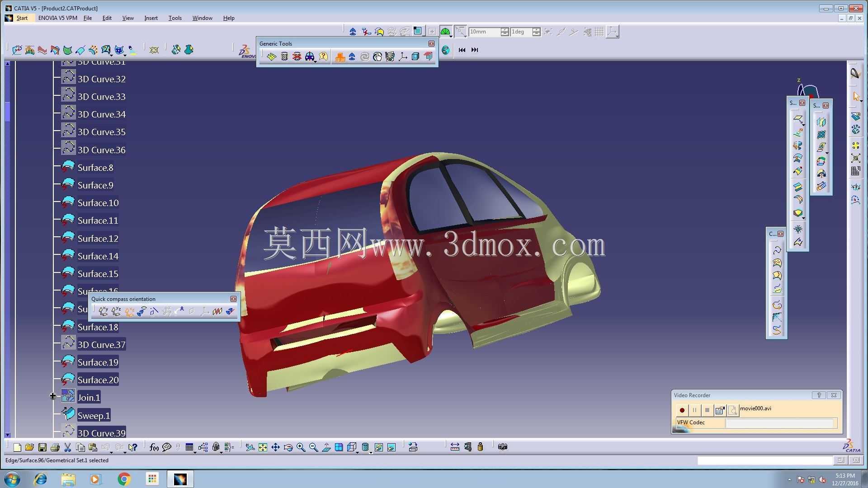Screen dimensions: 868x488
Task: Toggle the shading cube icon in view toolbar
Action: pyautogui.click(x=352, y=447)
